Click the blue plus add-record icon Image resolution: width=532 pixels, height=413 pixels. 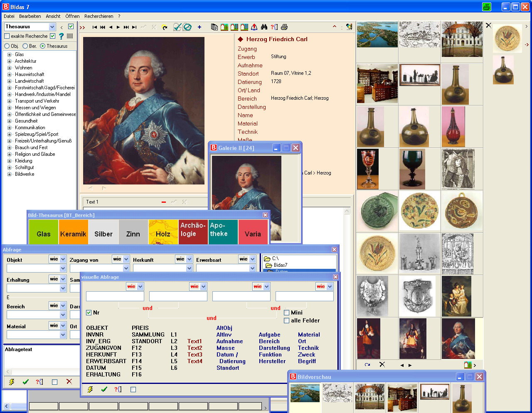(199, 27)
